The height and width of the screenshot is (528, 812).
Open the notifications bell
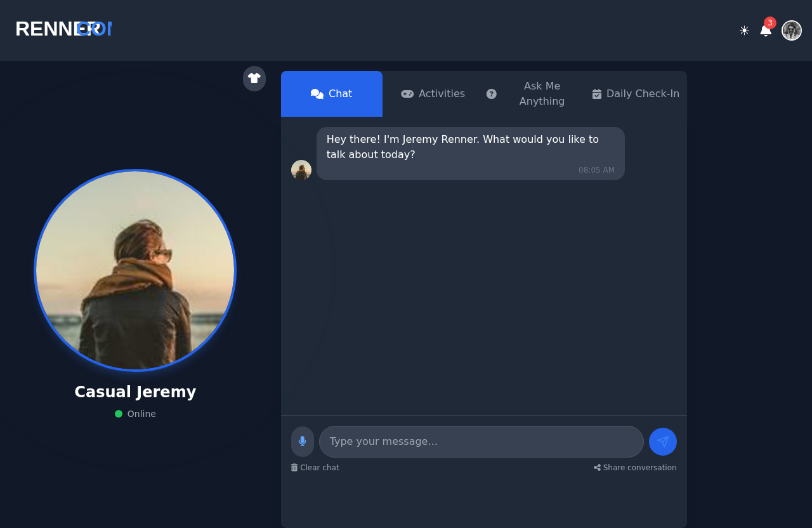[766, 30]
